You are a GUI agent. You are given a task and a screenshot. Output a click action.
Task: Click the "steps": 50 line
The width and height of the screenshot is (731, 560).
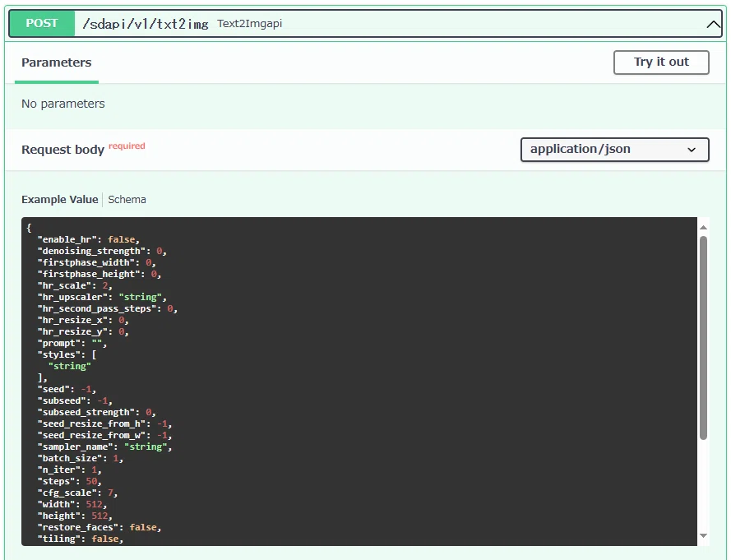(x=69, y=481)
